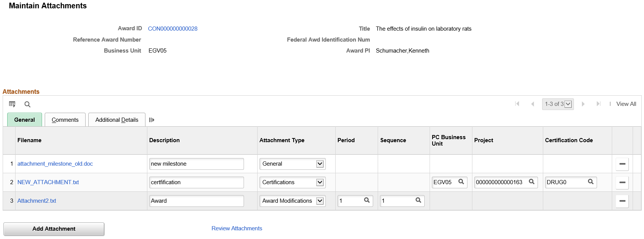Image resolution: width=644 pixels, height=239 pixels.
Task: Open Attachment Type dropdown showing General
Action: click(320, 164)
